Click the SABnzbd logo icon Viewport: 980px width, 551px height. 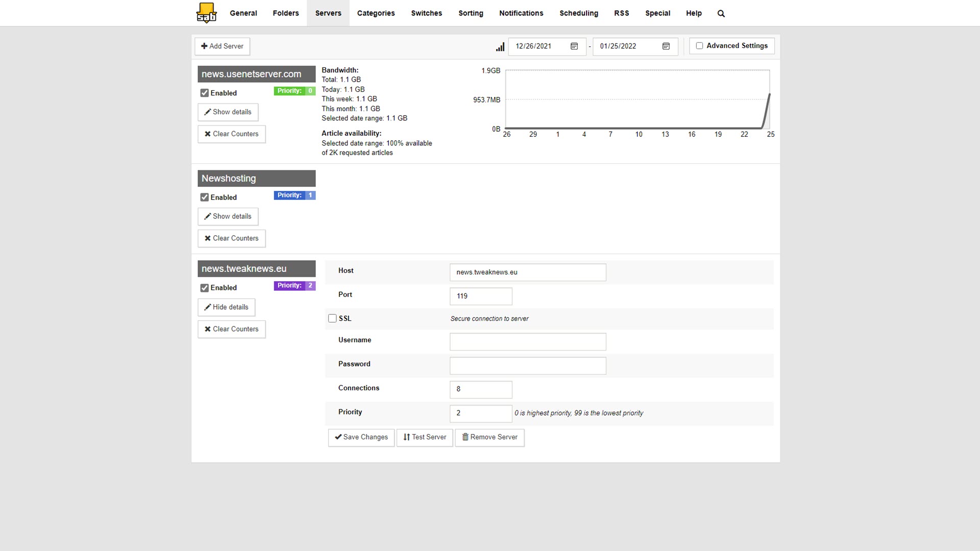(207, 13)
